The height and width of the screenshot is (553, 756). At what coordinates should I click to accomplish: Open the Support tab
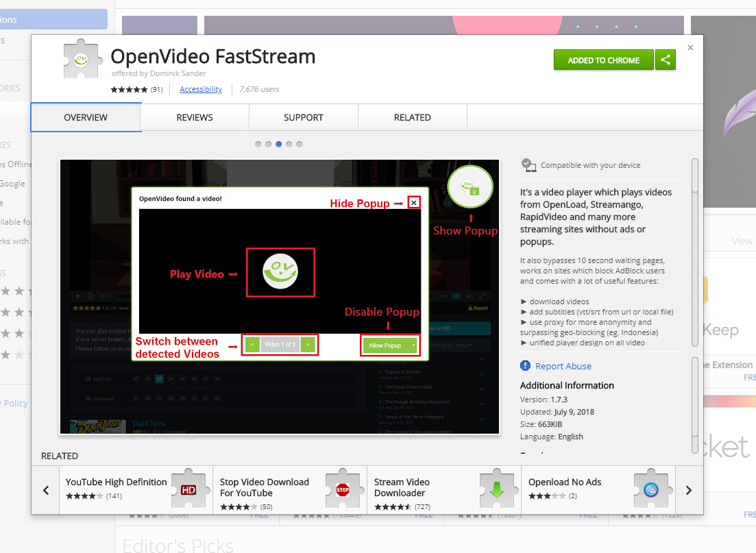(303, 117)
